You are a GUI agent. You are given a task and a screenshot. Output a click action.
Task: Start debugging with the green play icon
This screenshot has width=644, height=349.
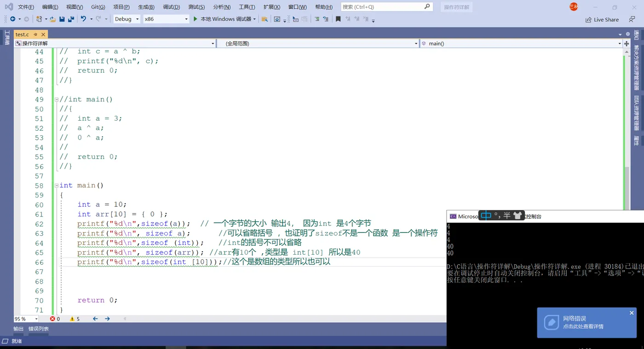click(x=195, y=19)
